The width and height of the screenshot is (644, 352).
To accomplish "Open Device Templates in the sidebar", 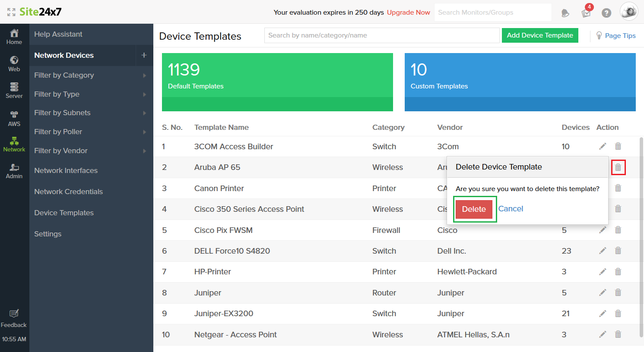I will [x=63, y=213].
